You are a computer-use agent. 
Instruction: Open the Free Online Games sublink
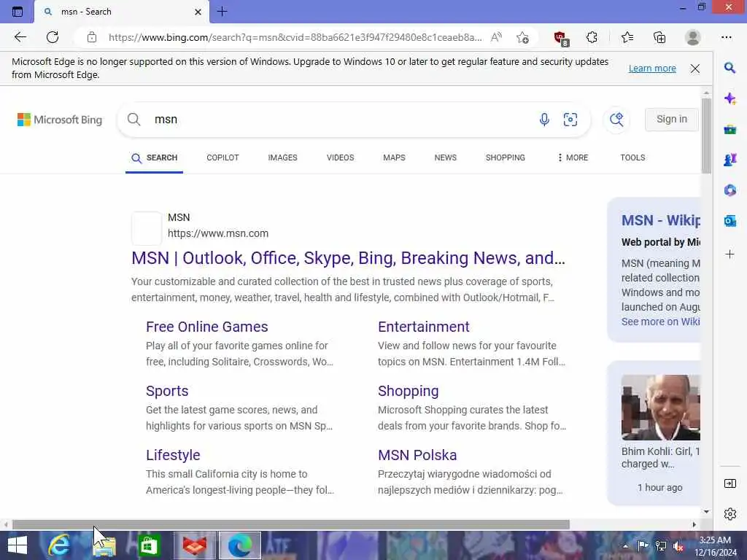tap(206, 327)
